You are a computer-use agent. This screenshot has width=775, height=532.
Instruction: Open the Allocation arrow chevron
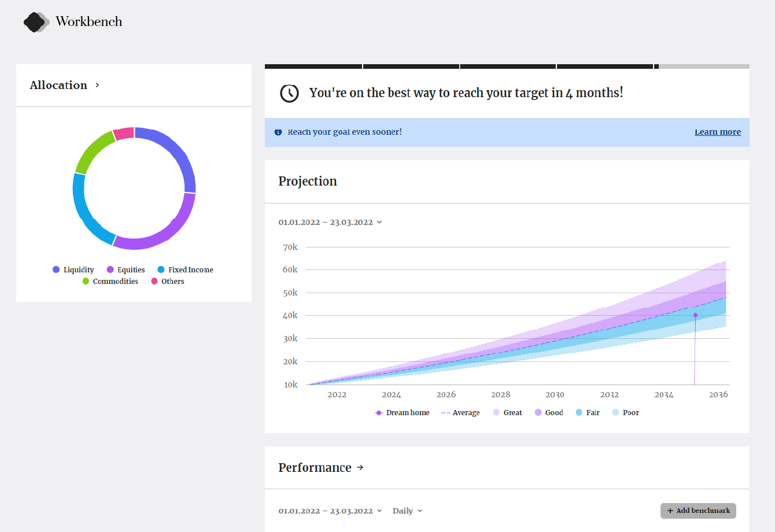pos(97,85)
